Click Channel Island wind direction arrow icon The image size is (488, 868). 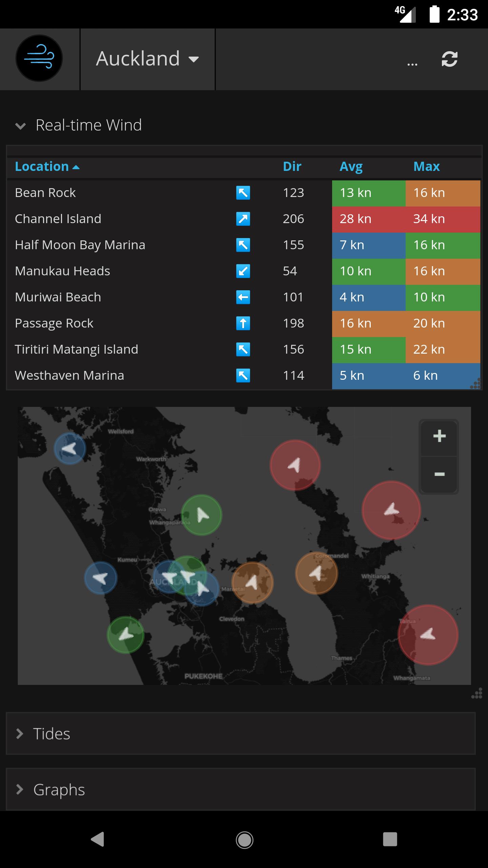243,219
